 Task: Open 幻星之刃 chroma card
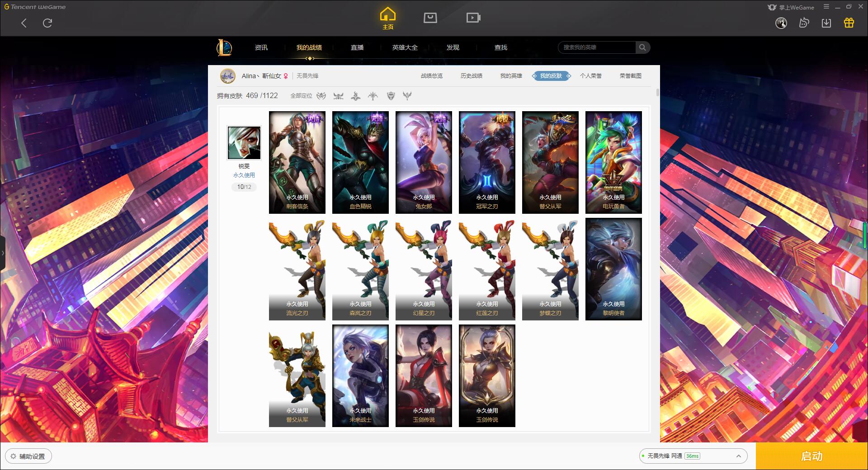[424, 269]
